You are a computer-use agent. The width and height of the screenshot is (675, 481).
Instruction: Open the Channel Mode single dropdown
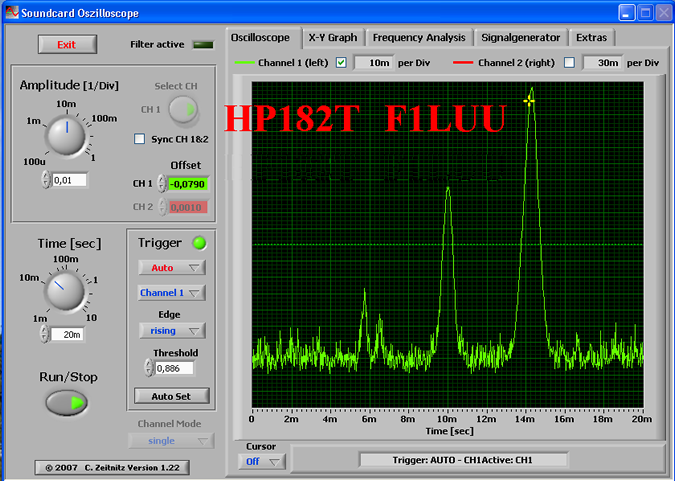[171, 441]
